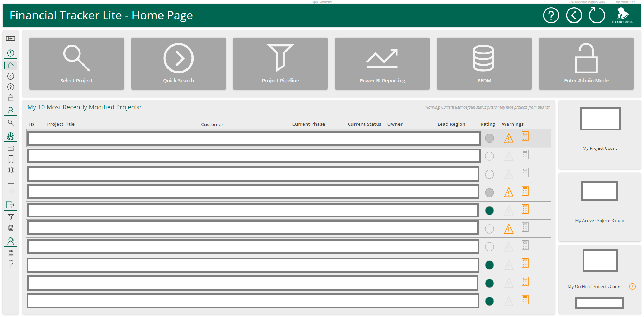The width and height of the screenshot is (644, 317).
Task: Open the currency coins icon in sidebar
Action: pyautogui.click(x=11, y=136)
